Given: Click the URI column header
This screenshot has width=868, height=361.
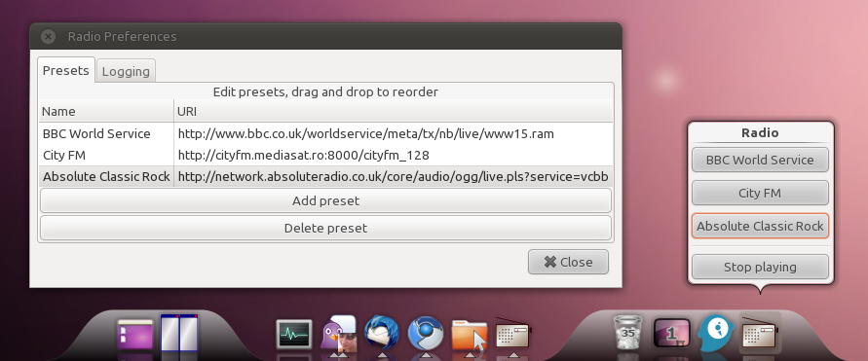Looking at the screenshot, I should 394,111.
